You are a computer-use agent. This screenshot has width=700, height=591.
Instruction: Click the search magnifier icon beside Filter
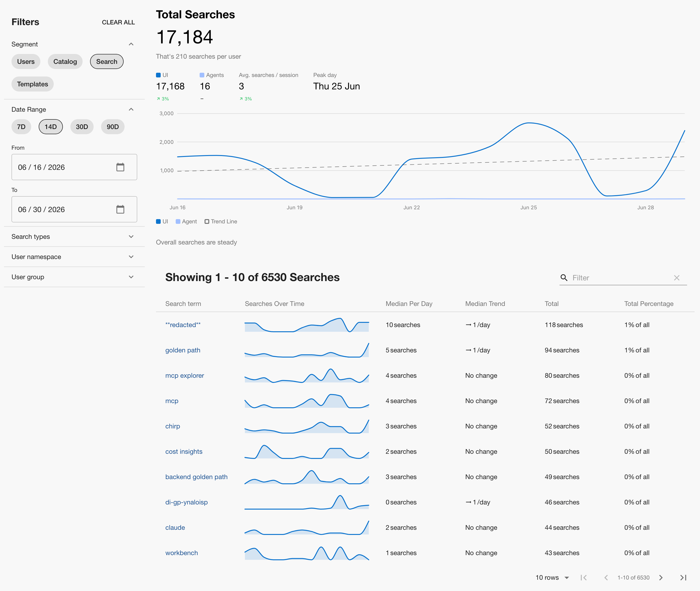[x=564, y=278]
